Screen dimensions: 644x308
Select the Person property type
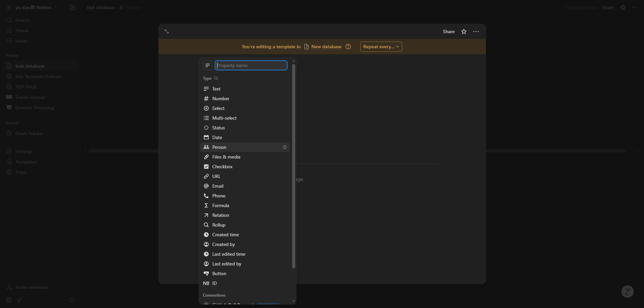pyautogui.click(x=245, y=147)
